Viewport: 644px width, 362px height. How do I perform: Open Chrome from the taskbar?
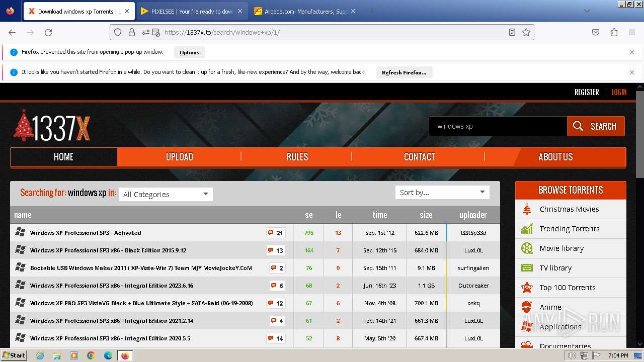pos(91,355)
